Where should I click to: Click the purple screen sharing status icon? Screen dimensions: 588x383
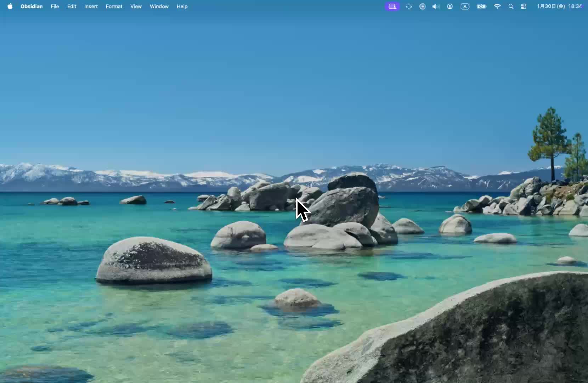tap(392, 6)
